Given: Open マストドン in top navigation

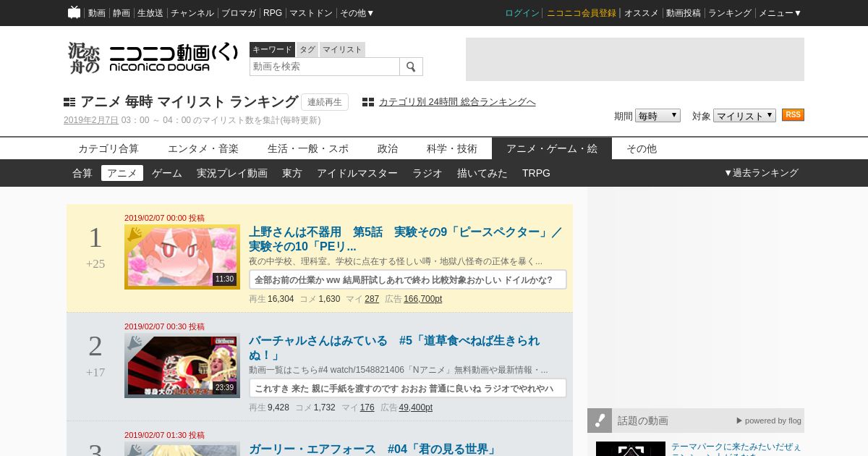Looking at the screenshot, I should coord(311,13).
